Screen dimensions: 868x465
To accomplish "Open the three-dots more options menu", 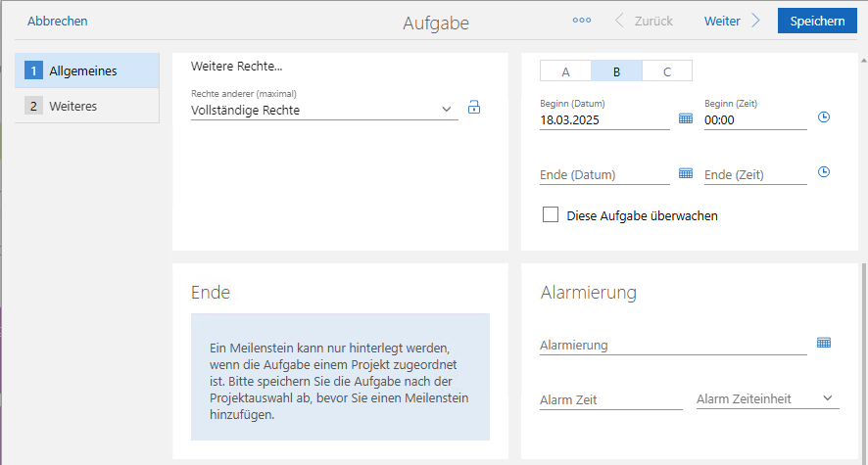I will click(582, 21).
